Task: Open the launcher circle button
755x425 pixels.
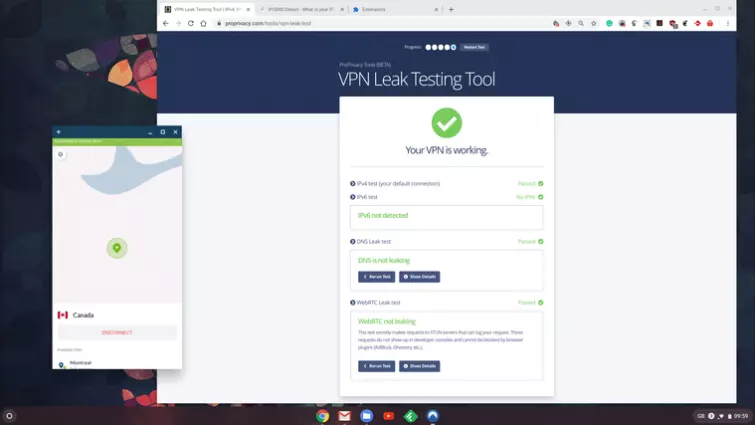Action: coord(9,416)
